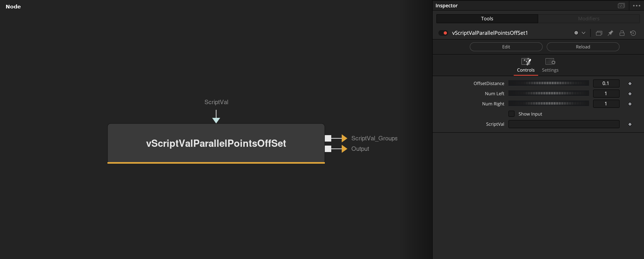Switch to the Tools tab

point(487,18)
